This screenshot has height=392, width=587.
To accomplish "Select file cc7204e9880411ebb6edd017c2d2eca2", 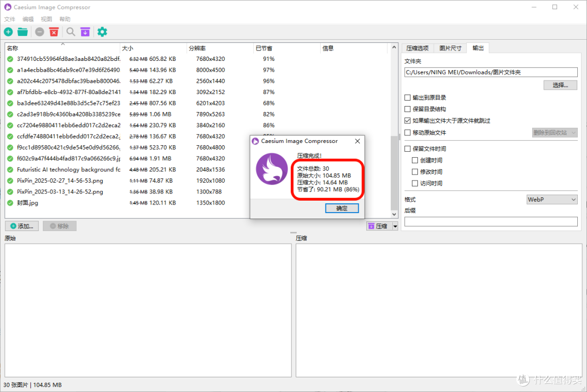I will (x=68, y=125).
